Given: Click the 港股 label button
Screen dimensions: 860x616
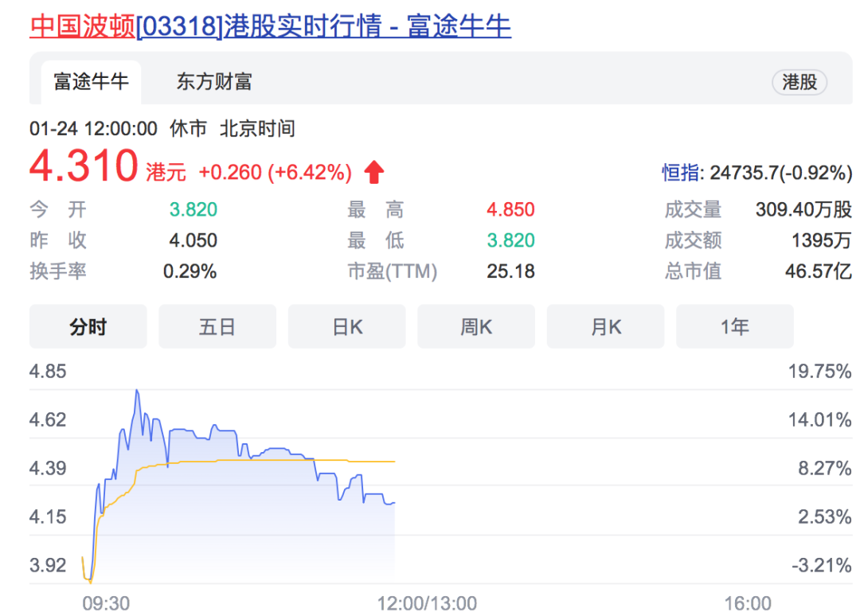Looking at the screenshot, I should tap(799, 82).
